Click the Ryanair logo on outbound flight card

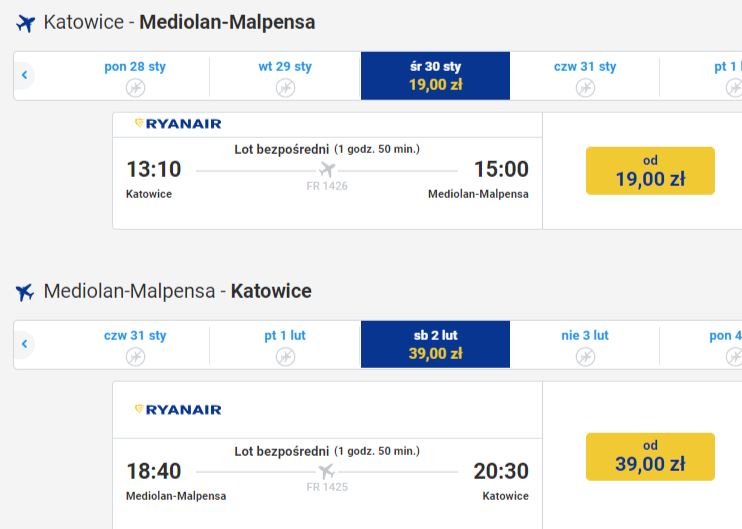coord(178,124)
